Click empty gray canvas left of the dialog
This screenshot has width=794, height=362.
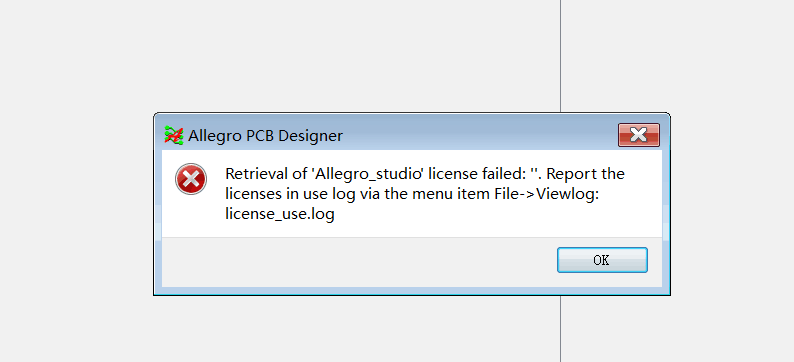pyautogui.click(x=76, y=203)
